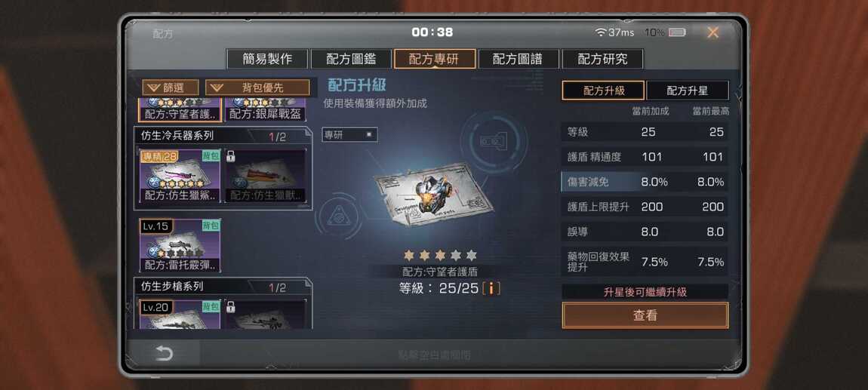The image size is (868, 390).
Task: Expand the 背包優先 sort dropdown
Action: tap(257, 88)
